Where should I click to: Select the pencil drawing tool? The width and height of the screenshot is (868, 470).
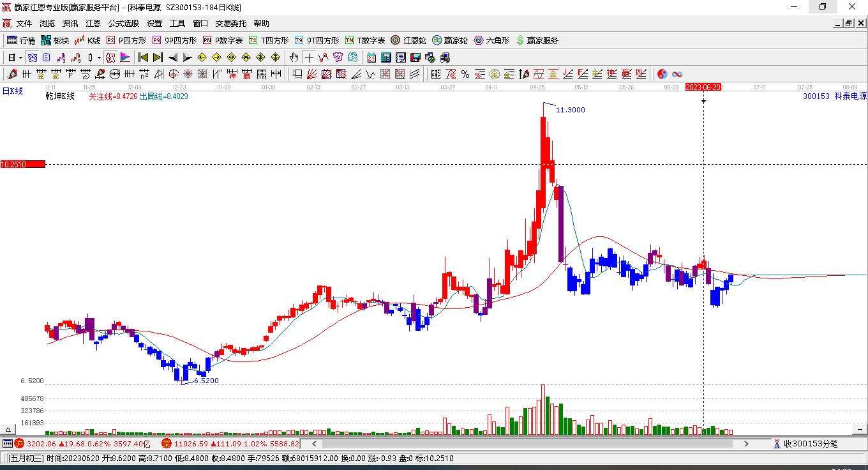[x=11, y=74]
